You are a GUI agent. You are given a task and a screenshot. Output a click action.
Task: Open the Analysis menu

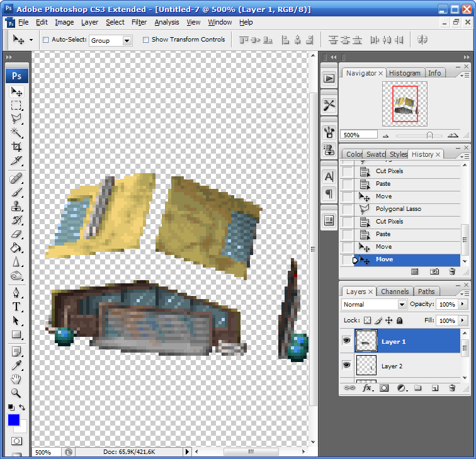167,22
